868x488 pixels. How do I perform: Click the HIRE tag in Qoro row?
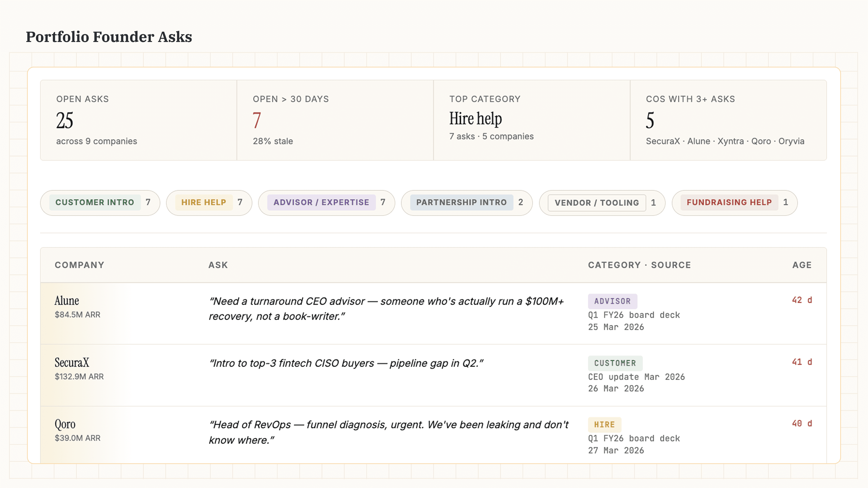pos(604,425)
